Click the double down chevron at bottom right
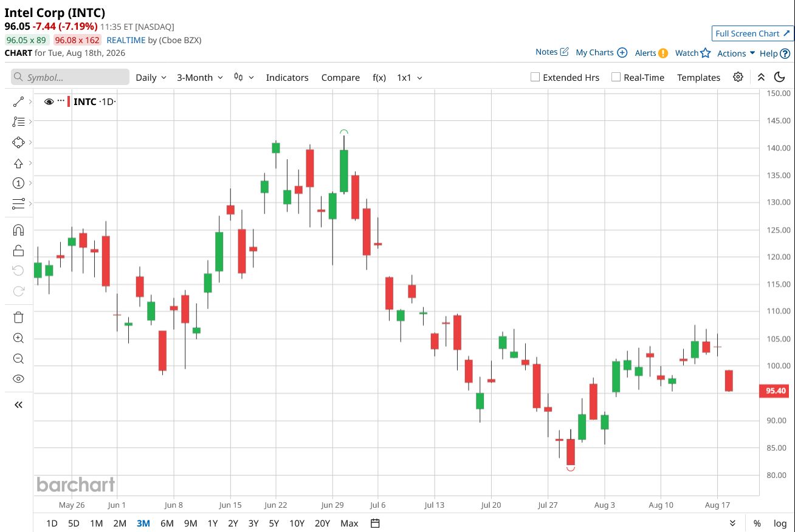Screen dimensions: 795x532 tap(732, 523)
